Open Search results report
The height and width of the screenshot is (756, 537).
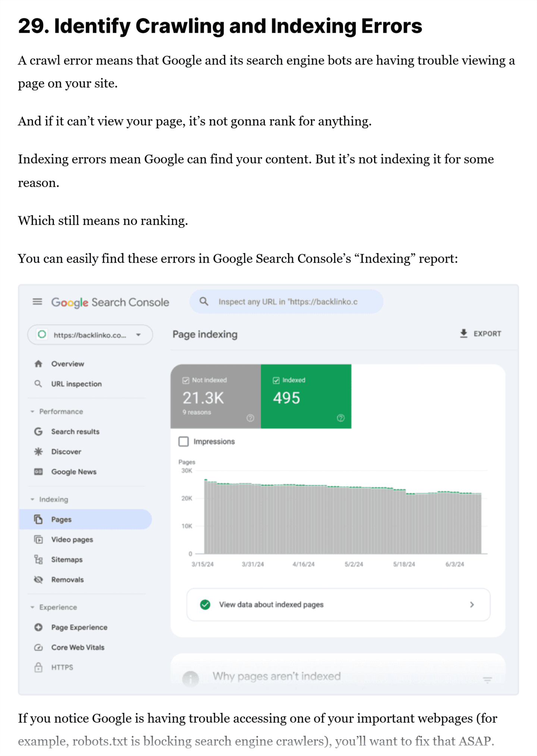pos(75,431)
